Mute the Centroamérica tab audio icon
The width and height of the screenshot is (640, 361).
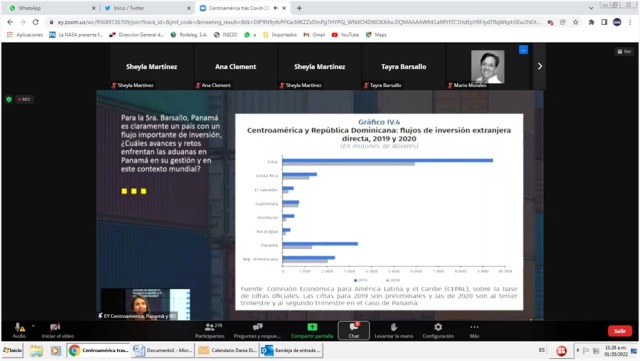(276, 8)
